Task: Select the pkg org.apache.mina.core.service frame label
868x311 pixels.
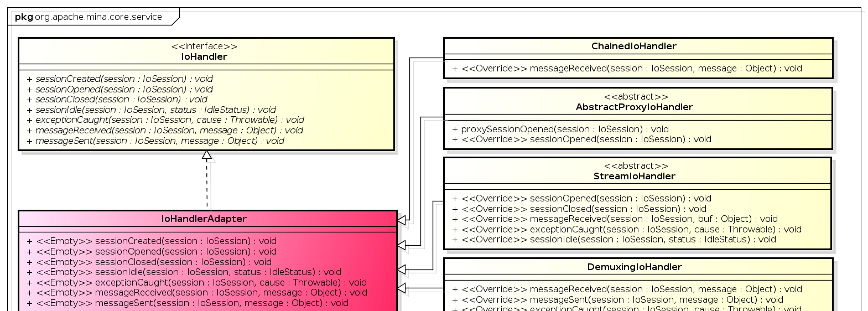Action: (89, 17)
